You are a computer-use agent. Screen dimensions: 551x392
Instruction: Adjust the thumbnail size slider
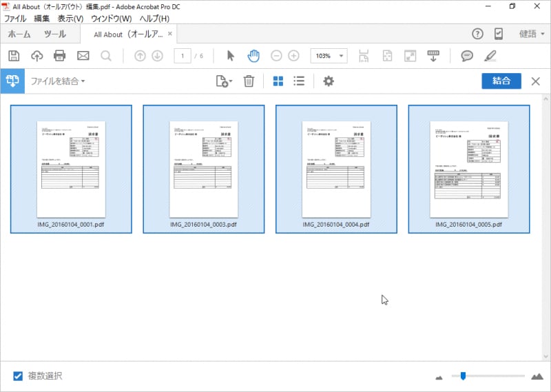tap(463, 376)
